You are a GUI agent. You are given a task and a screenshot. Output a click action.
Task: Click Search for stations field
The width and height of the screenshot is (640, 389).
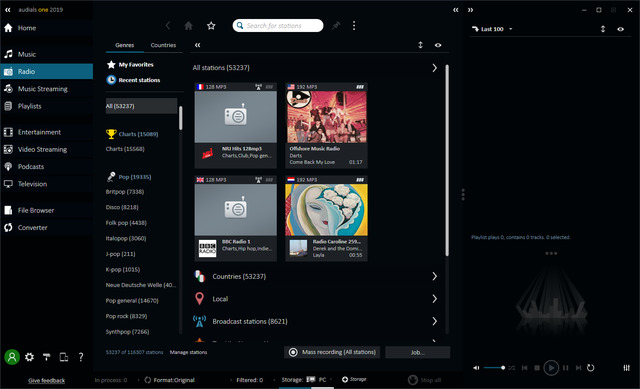click(x=278, y=26)
